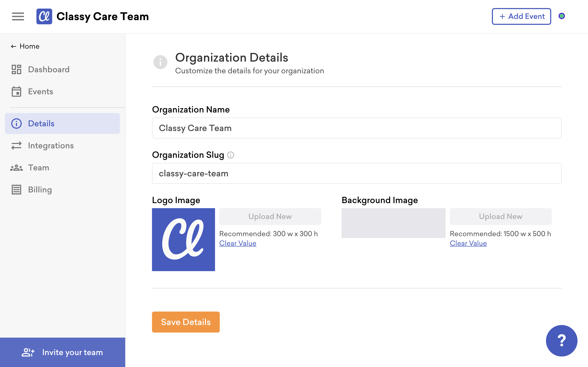The height and width of the screenshot is (367, 588).
Task: Click the Integrations arrows icon
Action: (x=16, y=146)
